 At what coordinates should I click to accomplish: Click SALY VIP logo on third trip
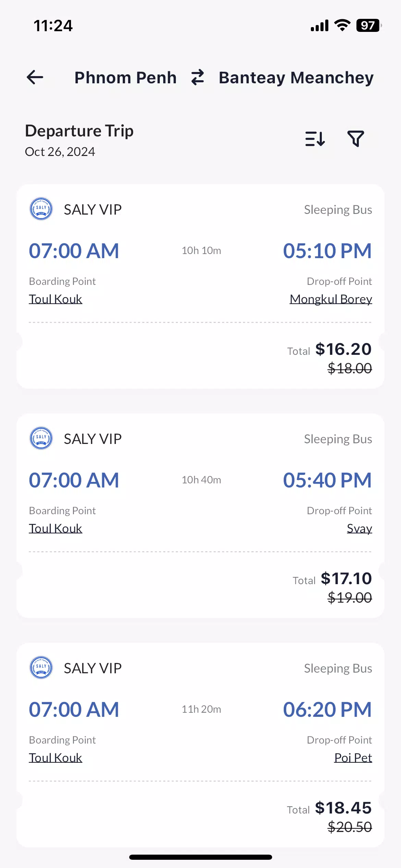pos(41,667)
